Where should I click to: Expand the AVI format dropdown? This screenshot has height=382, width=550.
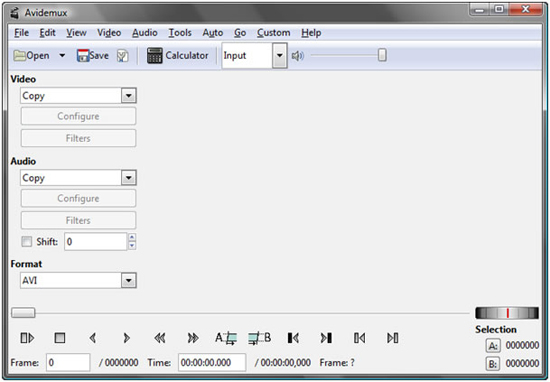(x=128, y=281)
